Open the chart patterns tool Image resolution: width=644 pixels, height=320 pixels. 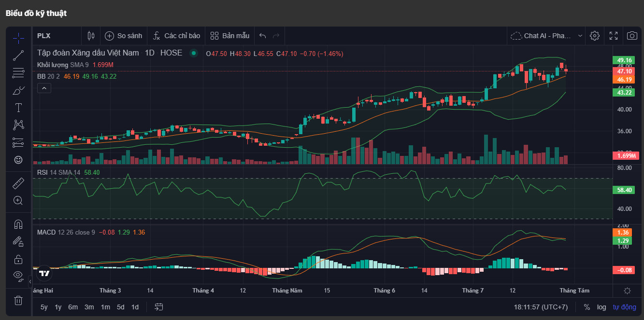(18, 125)
